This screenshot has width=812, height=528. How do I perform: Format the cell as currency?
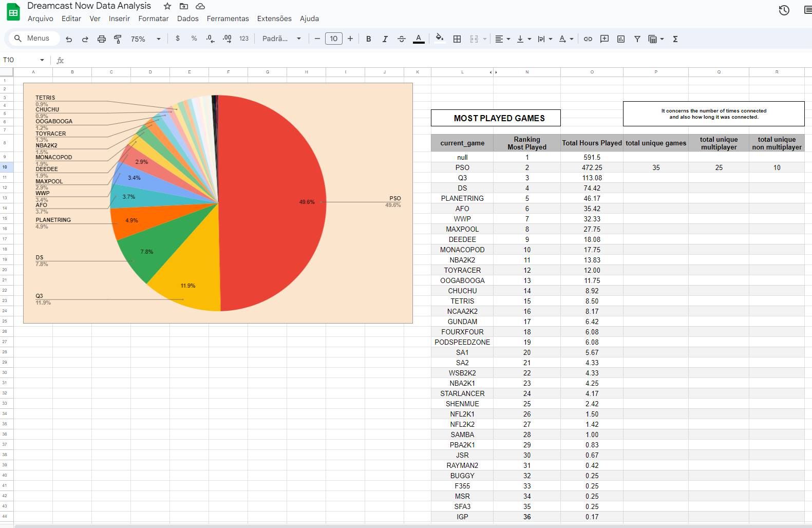178,39
